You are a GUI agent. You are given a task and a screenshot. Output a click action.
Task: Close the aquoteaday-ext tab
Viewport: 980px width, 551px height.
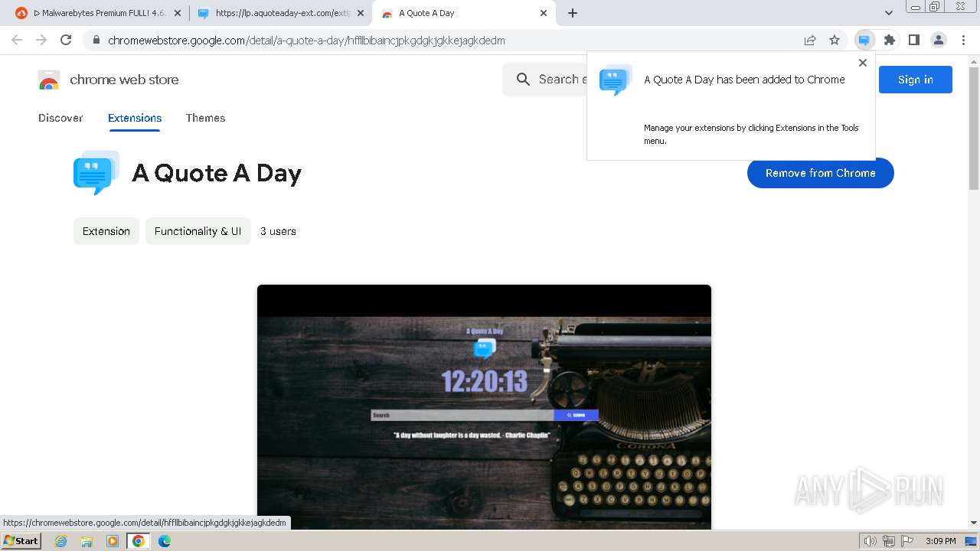361,13
